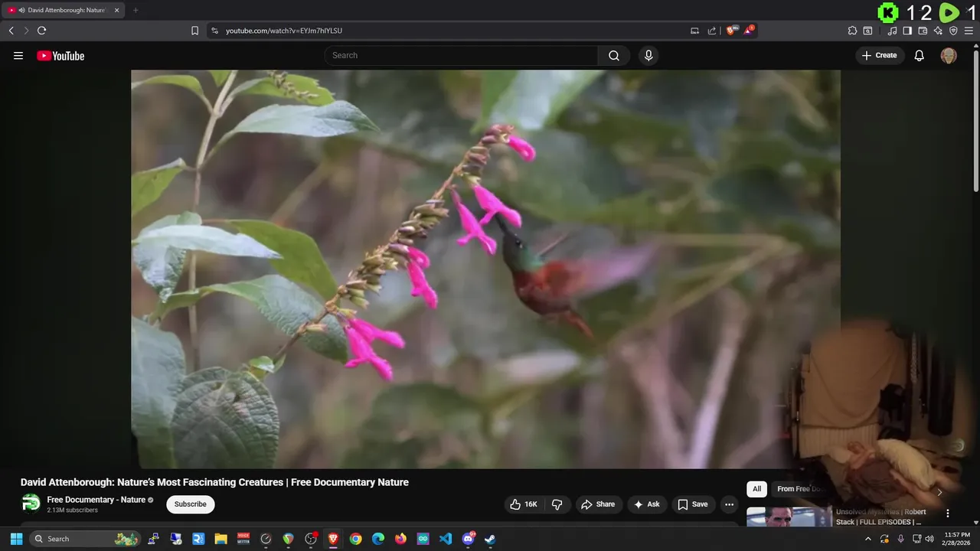Screen dimensions: 980x551
Task: Select the From Free Documentary chip
Action: click(799, 489)
